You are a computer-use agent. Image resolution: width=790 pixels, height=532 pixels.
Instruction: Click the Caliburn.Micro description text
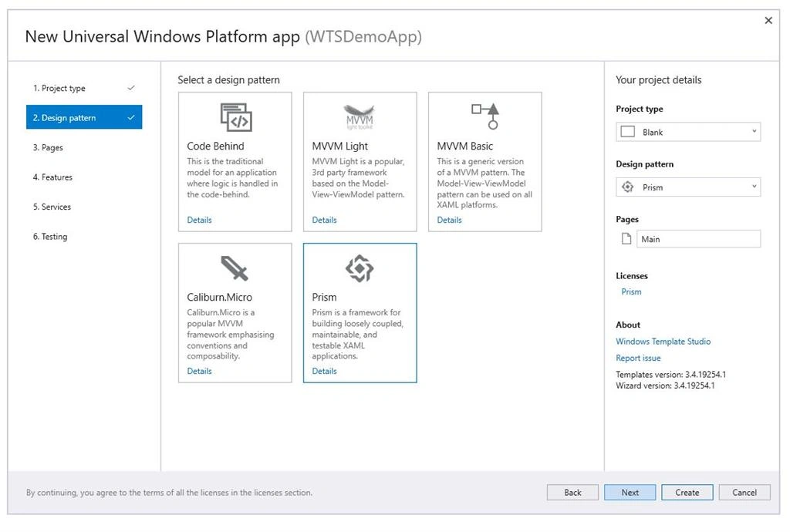point(231,334)
